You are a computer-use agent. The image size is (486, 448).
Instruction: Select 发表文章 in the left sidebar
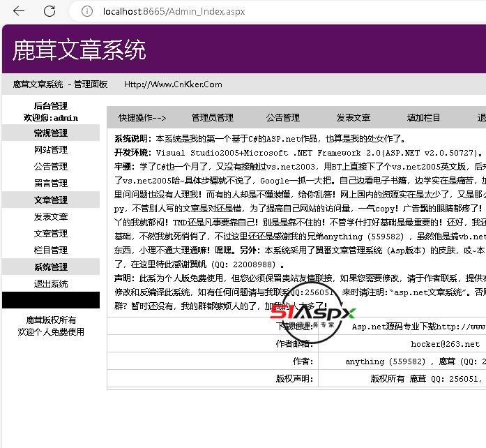click(51, 217)
